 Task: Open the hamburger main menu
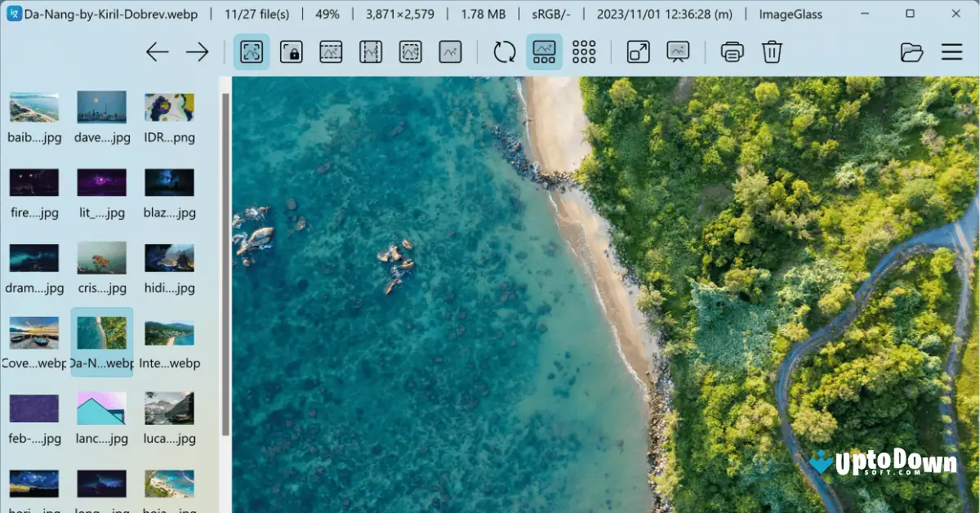(951, 51)
